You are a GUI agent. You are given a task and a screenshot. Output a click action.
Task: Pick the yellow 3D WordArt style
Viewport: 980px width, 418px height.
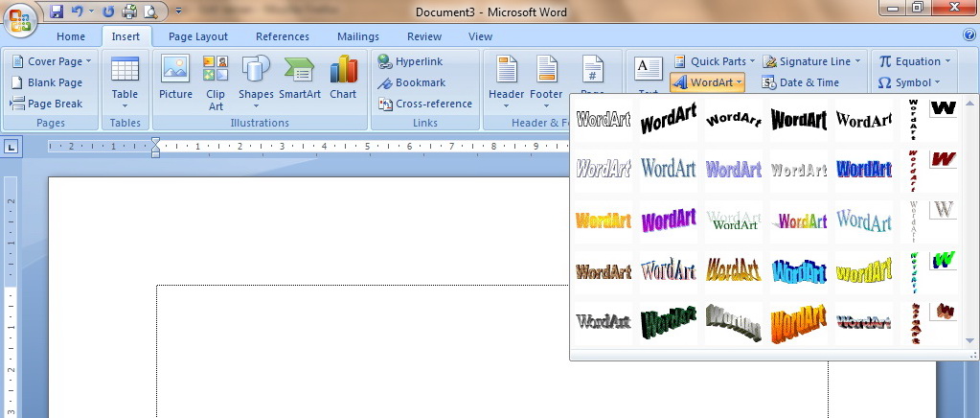863,271
